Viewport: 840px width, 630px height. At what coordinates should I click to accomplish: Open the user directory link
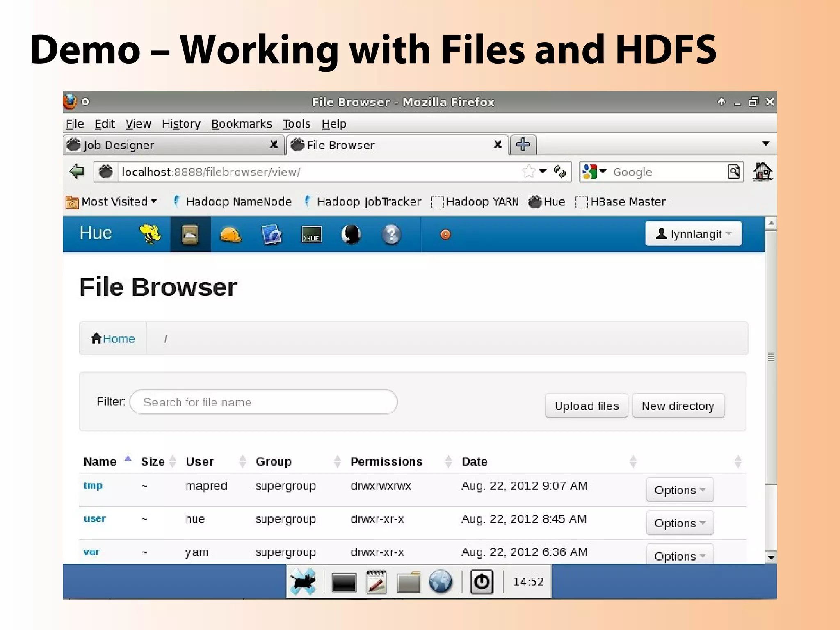tap(95, 519)
